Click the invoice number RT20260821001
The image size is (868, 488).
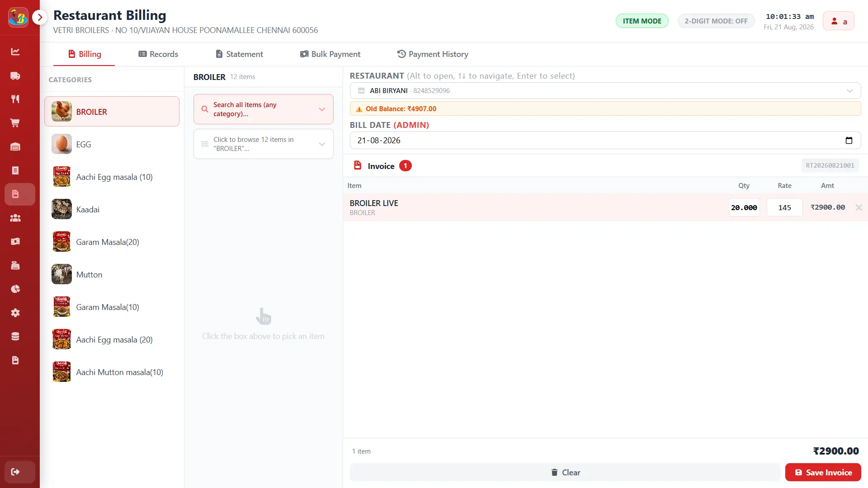pos(830,165)
